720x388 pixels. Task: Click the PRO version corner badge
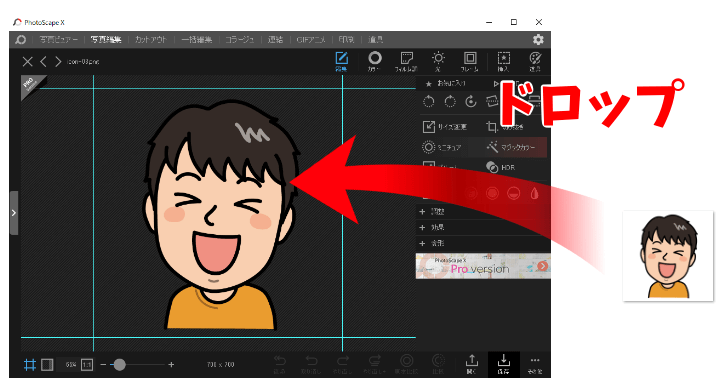30,84
